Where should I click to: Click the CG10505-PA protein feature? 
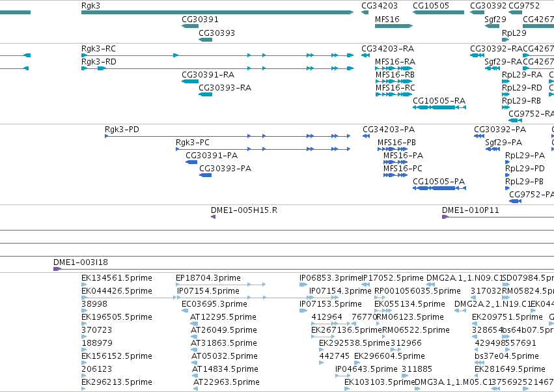[x=439, y=188]
